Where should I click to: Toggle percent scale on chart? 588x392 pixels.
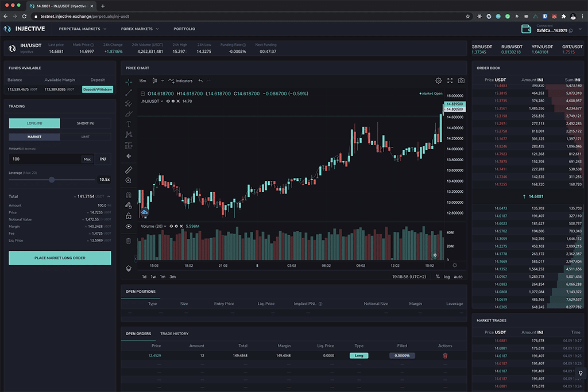click(438, 277)
